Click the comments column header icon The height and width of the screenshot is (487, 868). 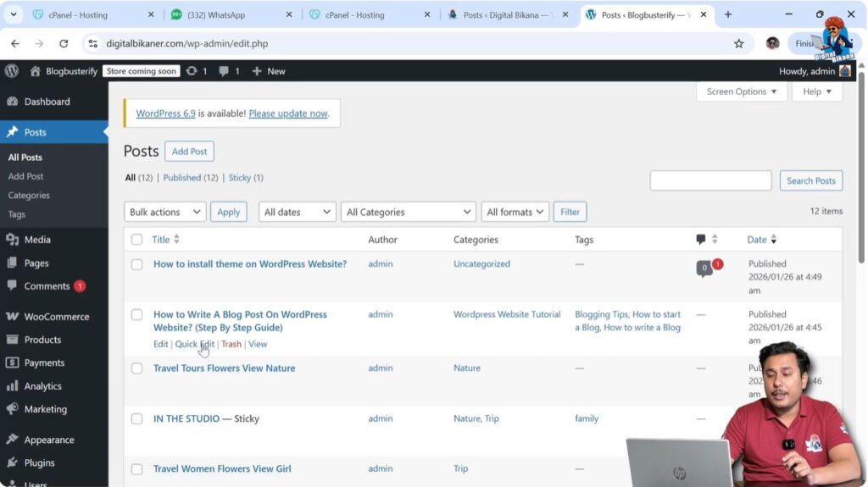[x=701, y=239]
